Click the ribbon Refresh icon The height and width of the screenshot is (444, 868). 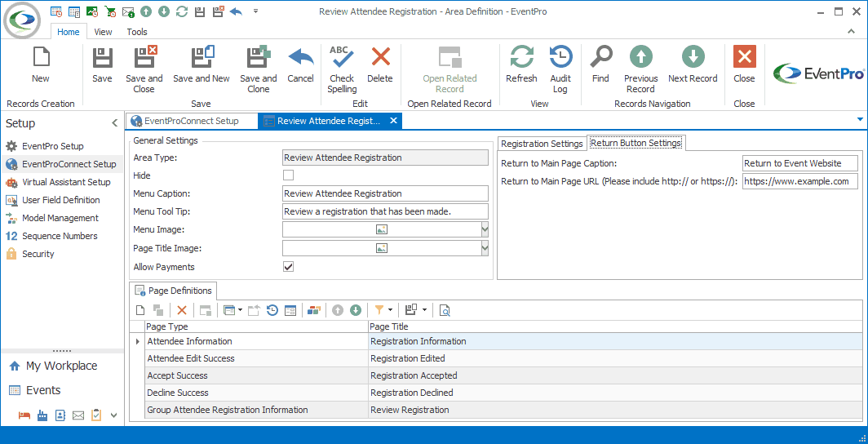(521, 58)
